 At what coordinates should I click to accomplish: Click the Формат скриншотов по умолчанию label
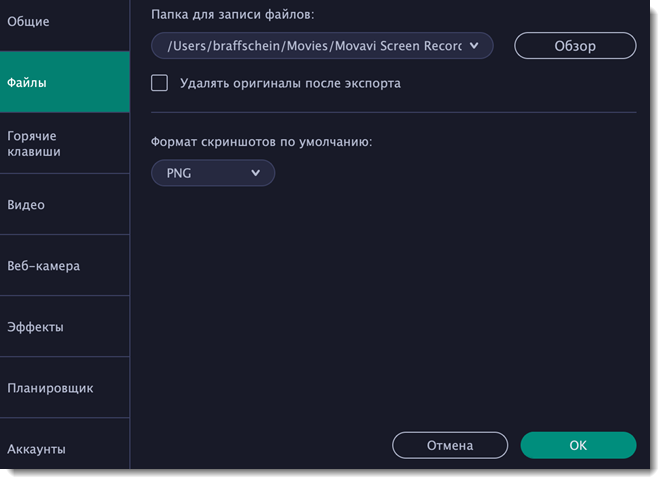[x=261, y=142]
